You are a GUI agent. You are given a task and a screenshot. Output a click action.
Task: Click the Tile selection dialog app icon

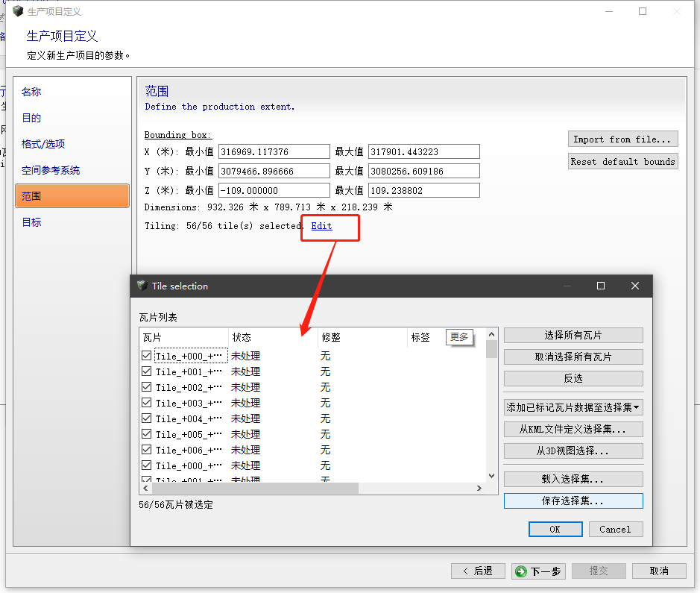tap(142, 286)
